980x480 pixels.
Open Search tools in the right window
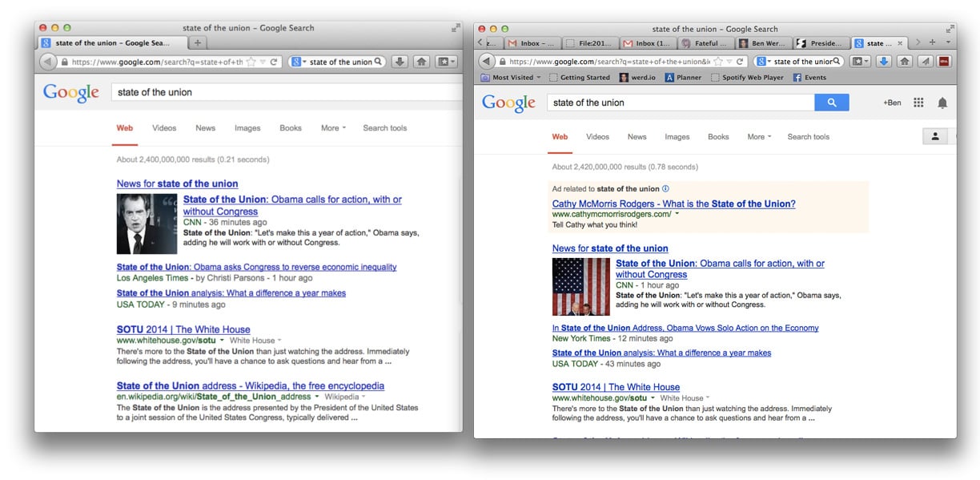click(x=809, y=137)
